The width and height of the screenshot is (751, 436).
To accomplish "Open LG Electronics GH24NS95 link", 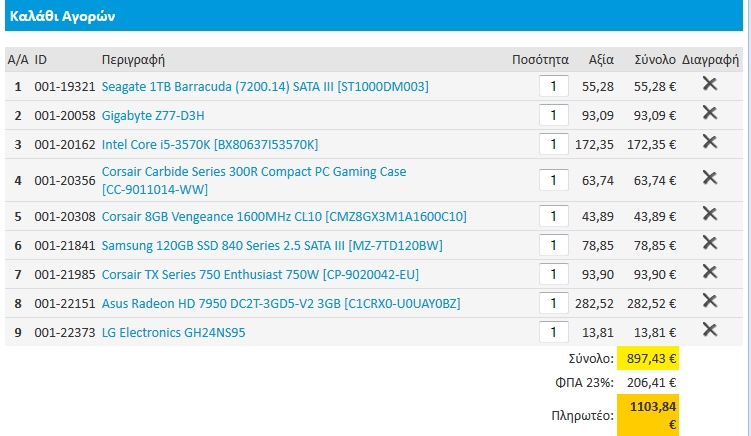I will coord(173,333).
